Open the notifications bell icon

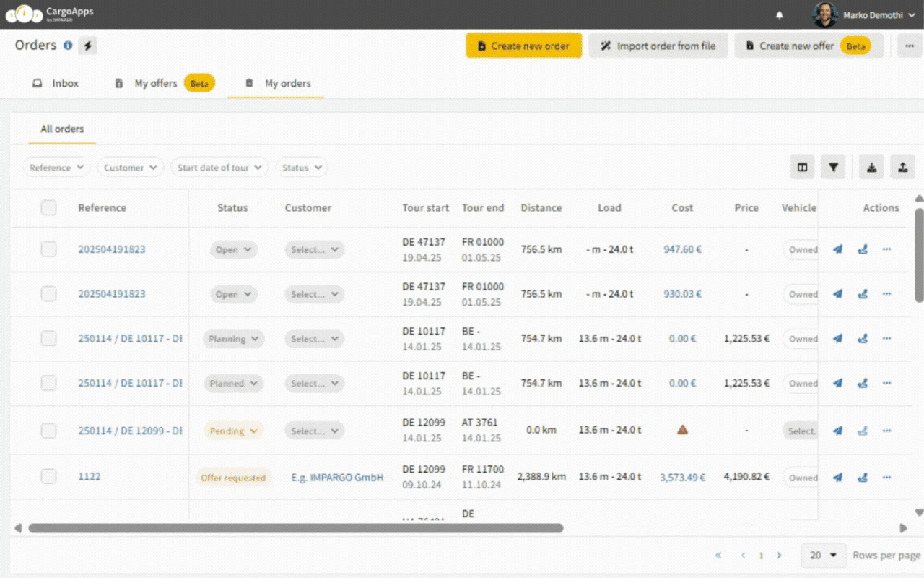(779, 14)
